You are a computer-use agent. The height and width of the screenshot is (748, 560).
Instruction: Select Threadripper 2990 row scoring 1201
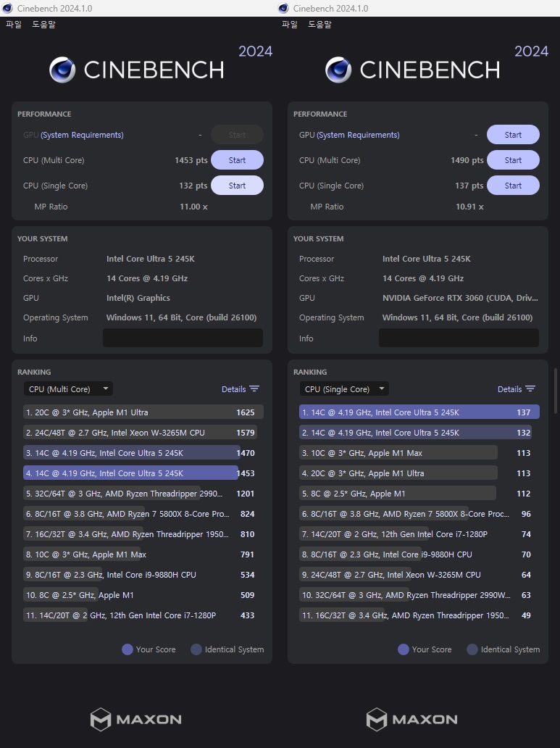click(x=143, y=494)
